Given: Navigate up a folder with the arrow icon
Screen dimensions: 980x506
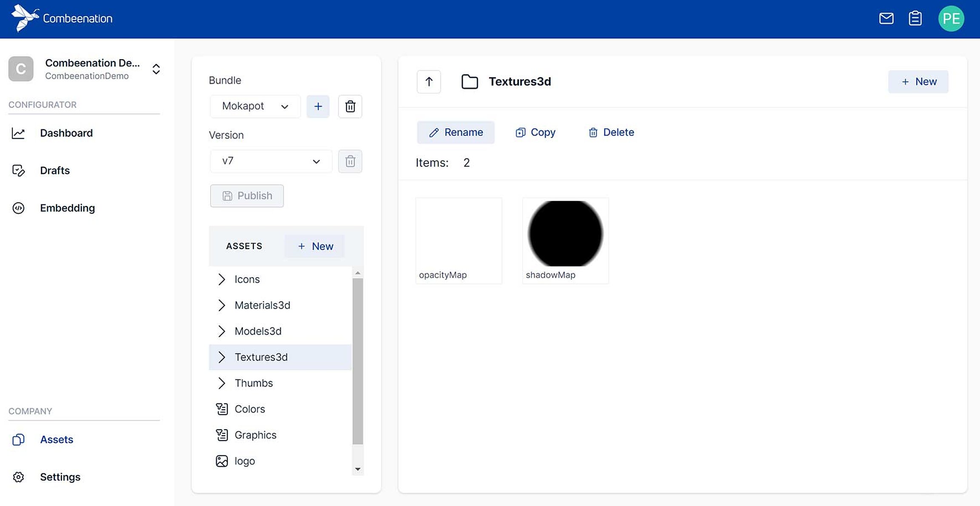Looking at the screenshot, I should click(x=429, y=82).
